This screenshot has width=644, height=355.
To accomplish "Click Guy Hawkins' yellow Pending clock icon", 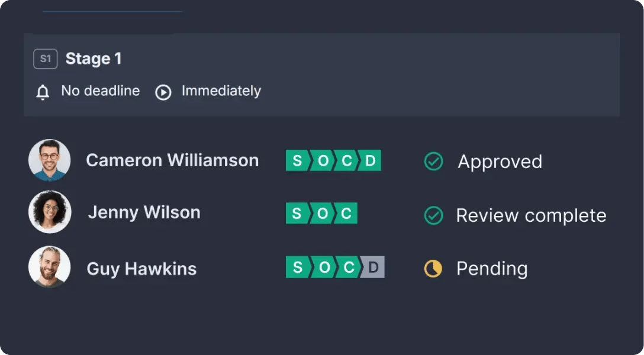I will (433, 269).
